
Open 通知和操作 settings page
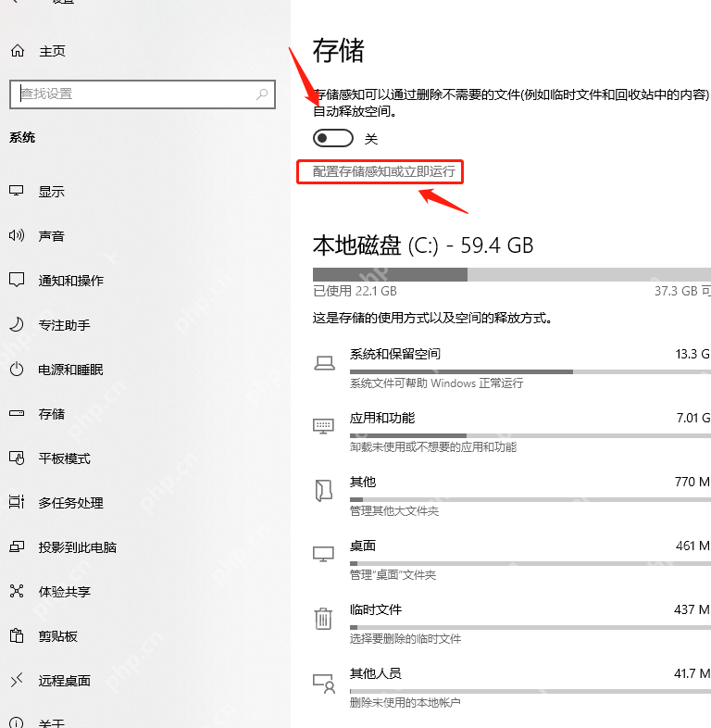pos(71,281)
